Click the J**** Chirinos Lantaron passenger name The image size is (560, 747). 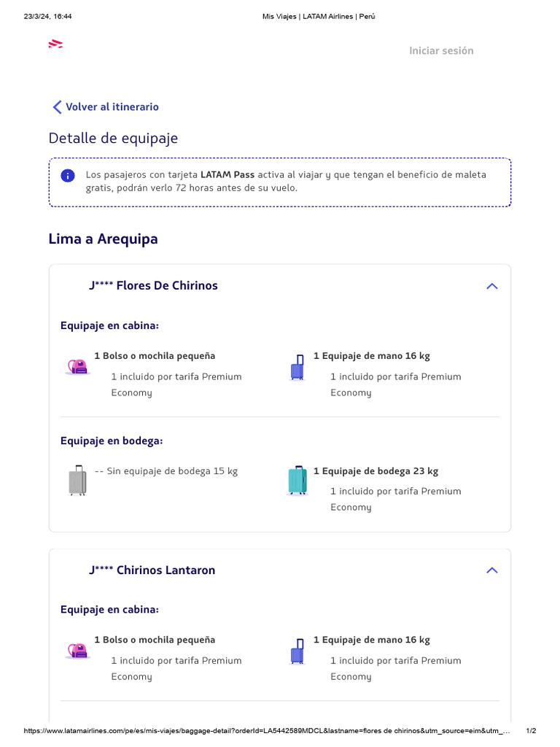click(x=152, y=570)
